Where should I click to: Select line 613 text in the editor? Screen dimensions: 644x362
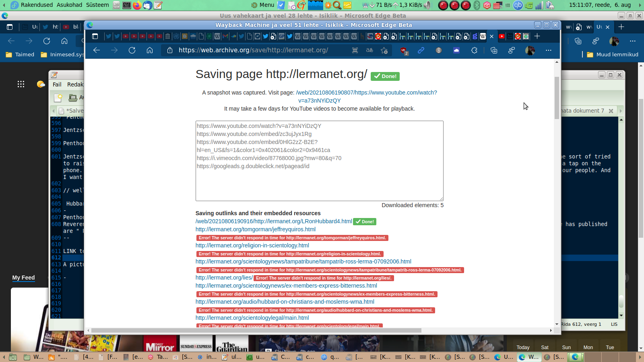point(73,264)
